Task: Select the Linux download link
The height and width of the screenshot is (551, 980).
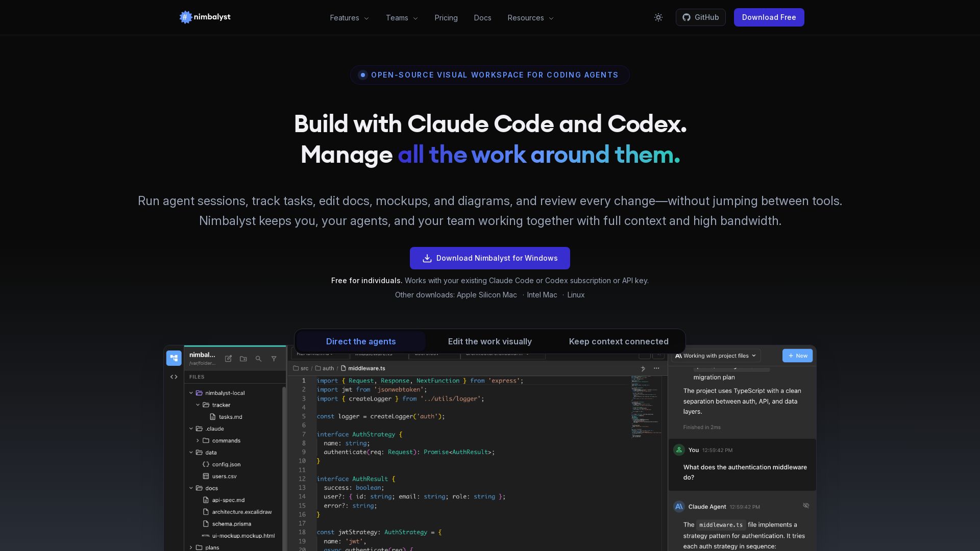Action: pos(576,295)
